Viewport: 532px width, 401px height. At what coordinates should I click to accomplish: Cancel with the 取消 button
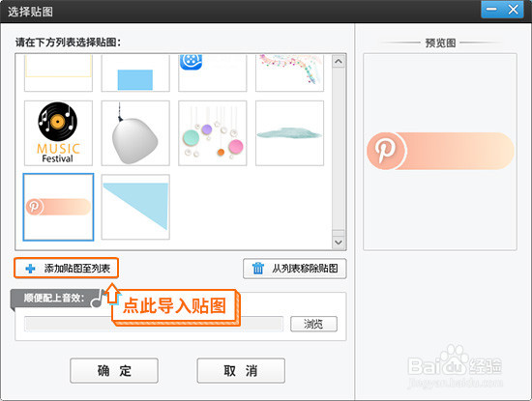tap(241, 370)
